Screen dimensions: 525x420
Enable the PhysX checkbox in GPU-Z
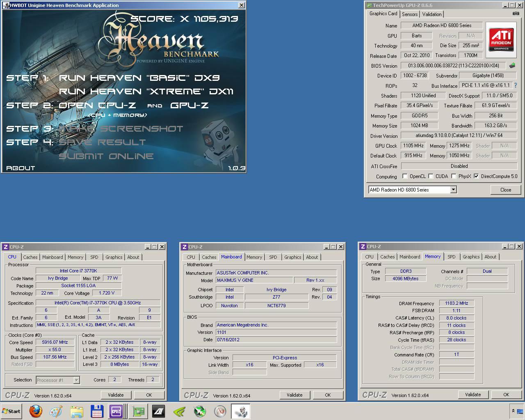454,176
